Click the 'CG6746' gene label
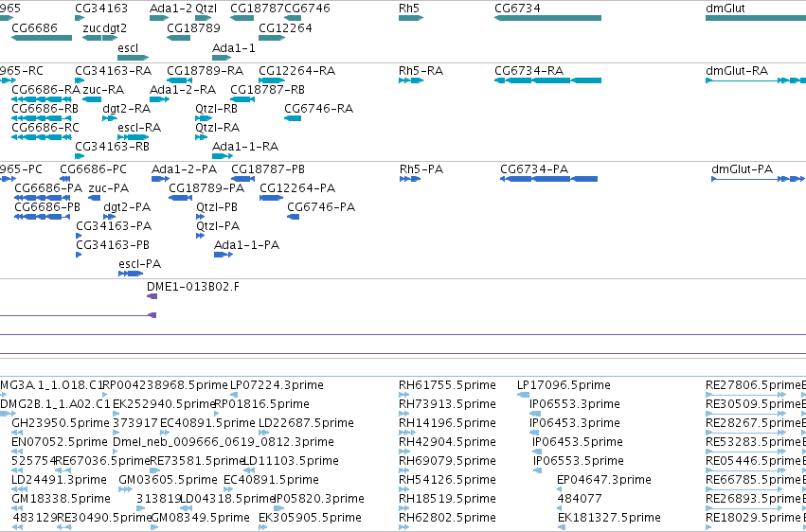The width and height of the screenshot is (806, 532). pos(308,9)
